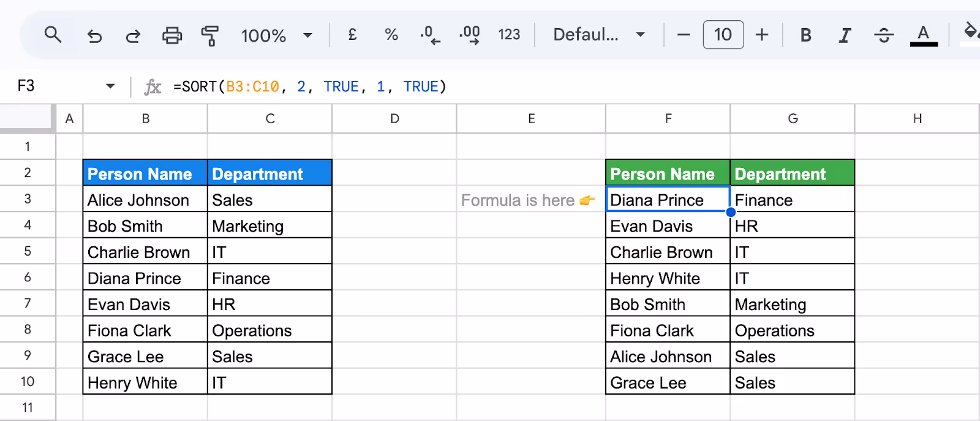Select row 2 header

[x=28, y=173]
